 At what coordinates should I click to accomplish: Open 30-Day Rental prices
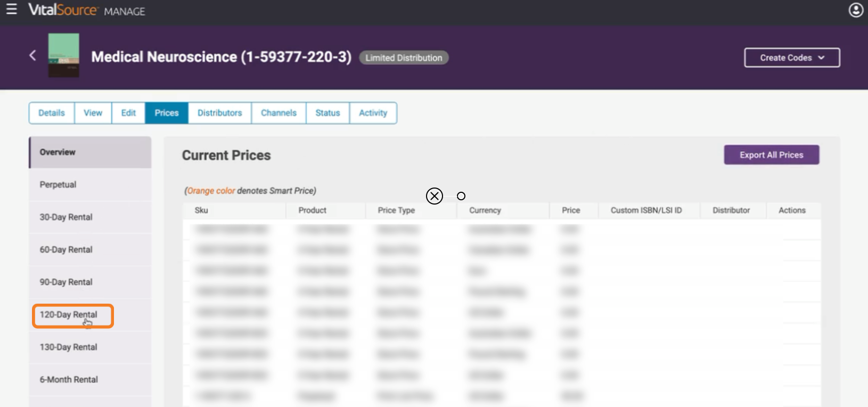(x=90, y=217)
